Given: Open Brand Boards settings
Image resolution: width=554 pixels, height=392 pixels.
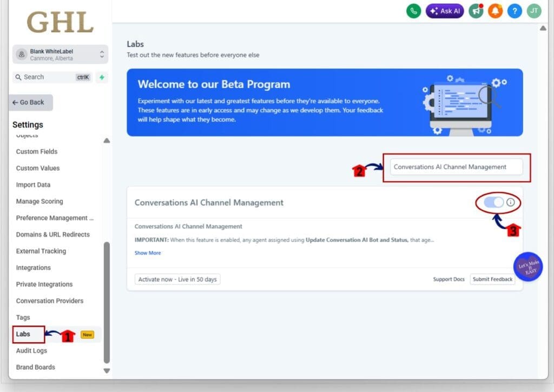Looking at the screenshot, I should tap(35, 367).
